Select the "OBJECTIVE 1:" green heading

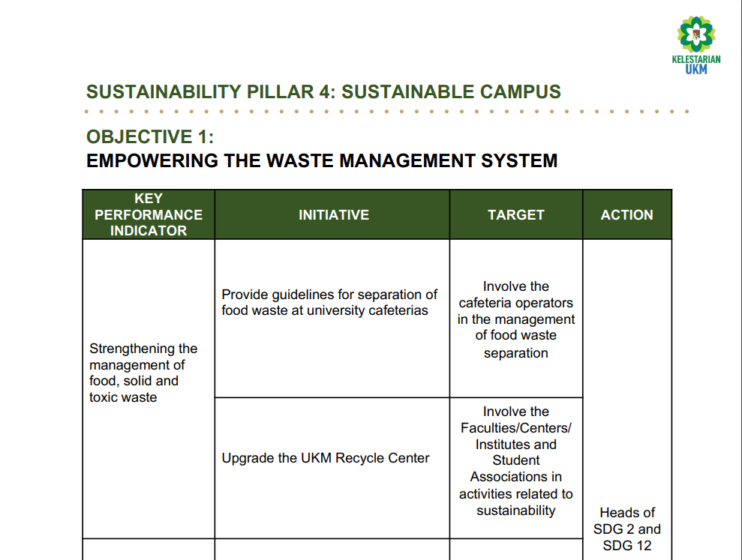pyautogui.click(x=150, y=136)
